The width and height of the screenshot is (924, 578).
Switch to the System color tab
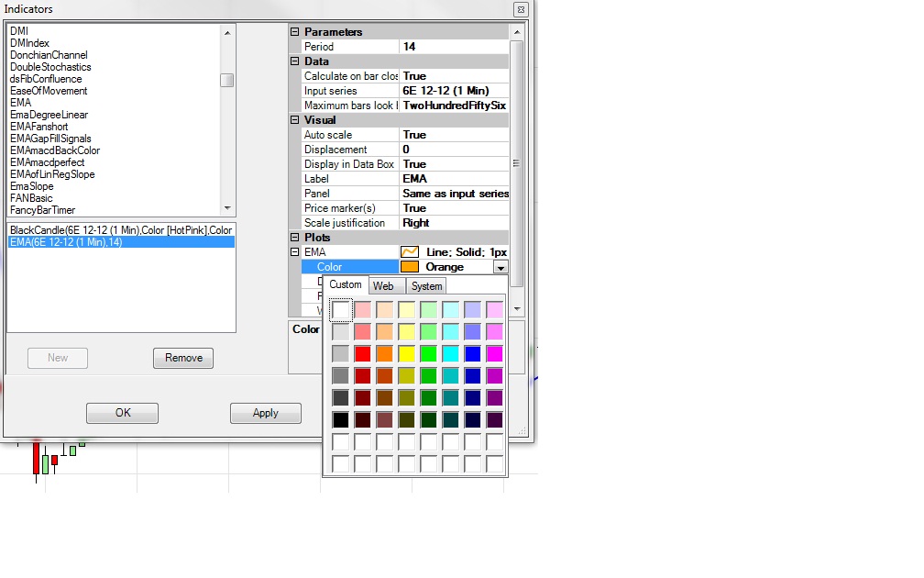pyautogui.click(x=426, y=286)
